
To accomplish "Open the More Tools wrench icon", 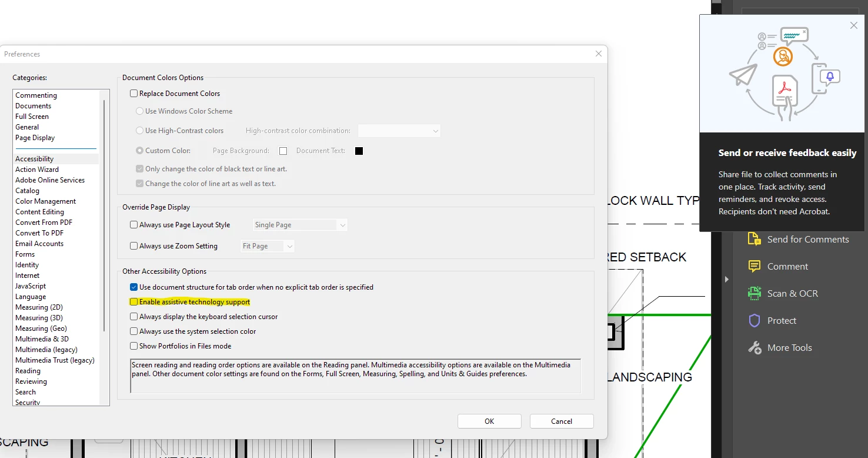I will pyautogui.click(x=754, y=347).
